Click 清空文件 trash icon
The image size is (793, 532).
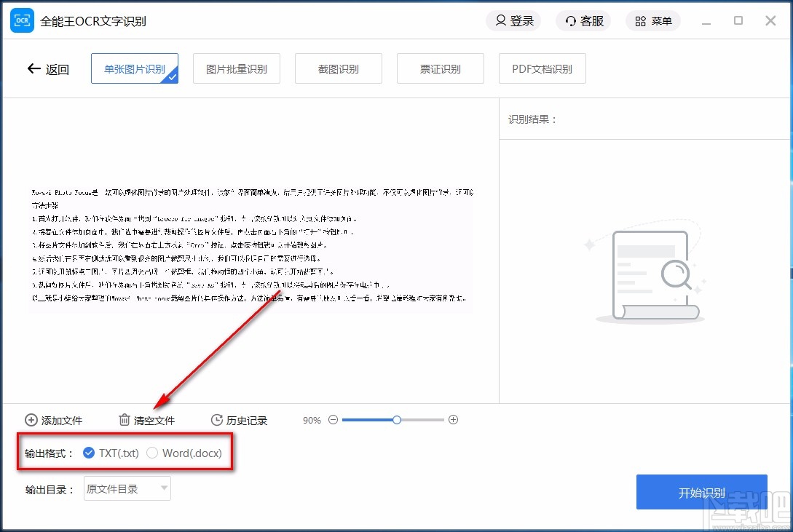(x=125, y=420)
